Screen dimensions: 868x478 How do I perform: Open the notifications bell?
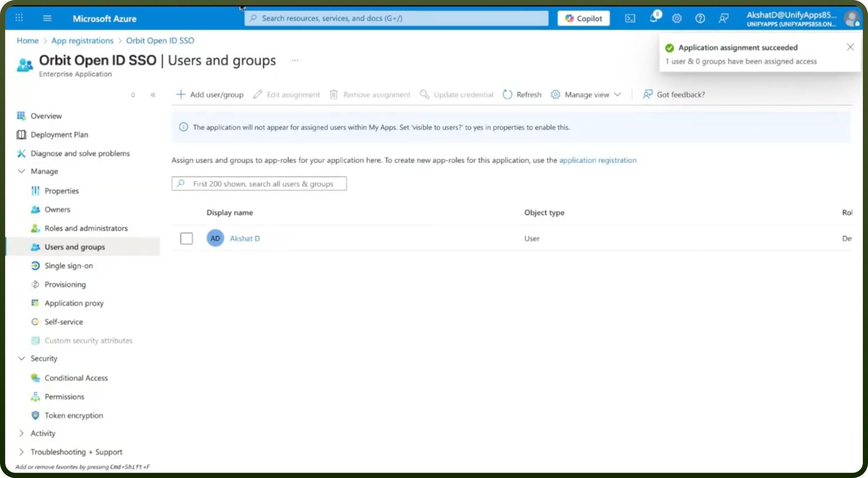[x=654, y=18]
